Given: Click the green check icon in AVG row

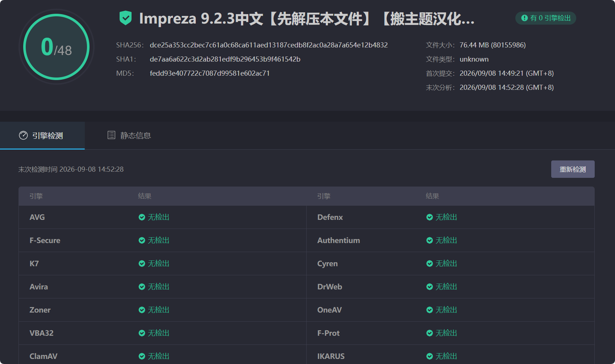Looking at the screenshot, I should pyautogui.click(x=142, y=217).
